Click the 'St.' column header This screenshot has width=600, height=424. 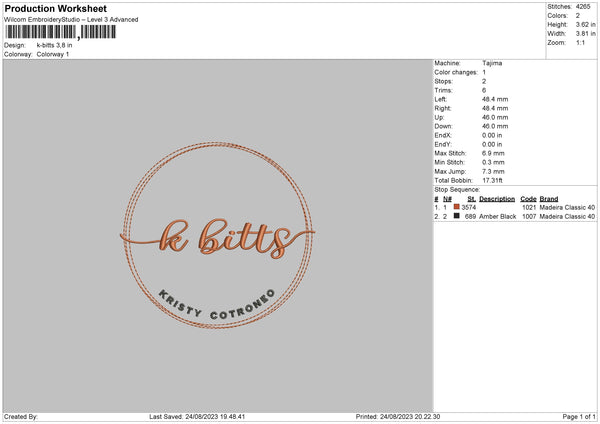471,199
